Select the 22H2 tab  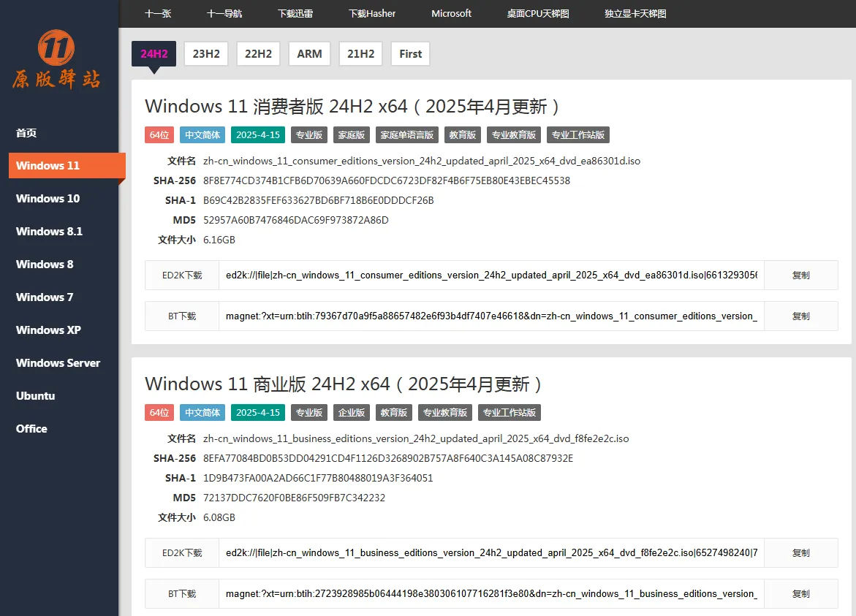click(258, 53)
